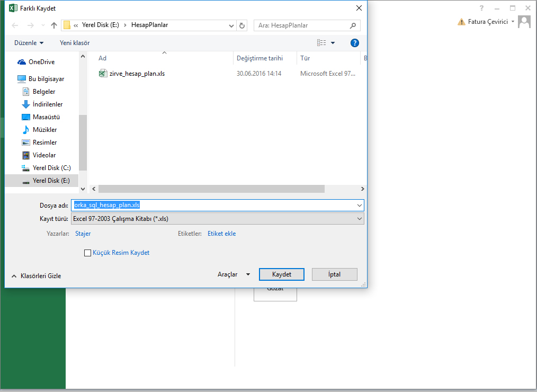Open help with the question mark icon
Screen dimensions: 537x392
[354, 43]
